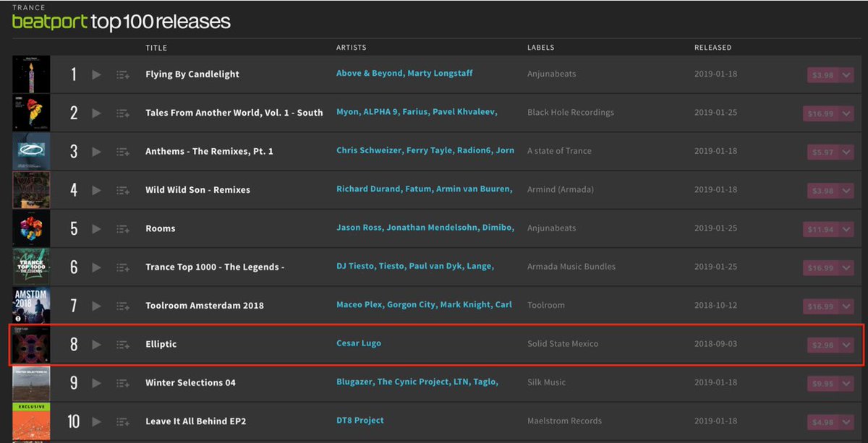
Task: Open purchase options arrow for Toolroom Amsterdam 2018
Action: point(847,306)
